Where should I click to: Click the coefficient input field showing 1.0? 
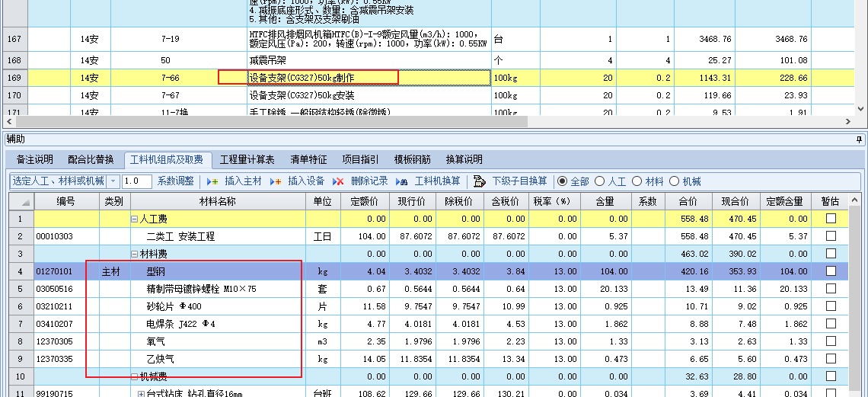point(137,181)
